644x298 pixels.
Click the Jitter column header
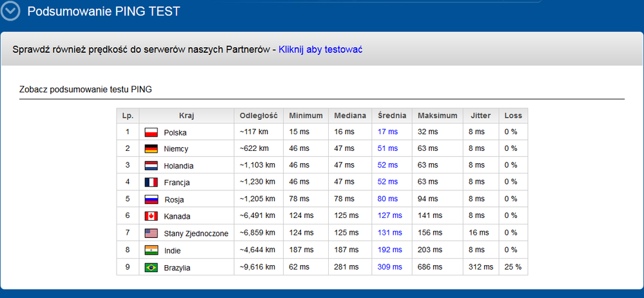480,116
